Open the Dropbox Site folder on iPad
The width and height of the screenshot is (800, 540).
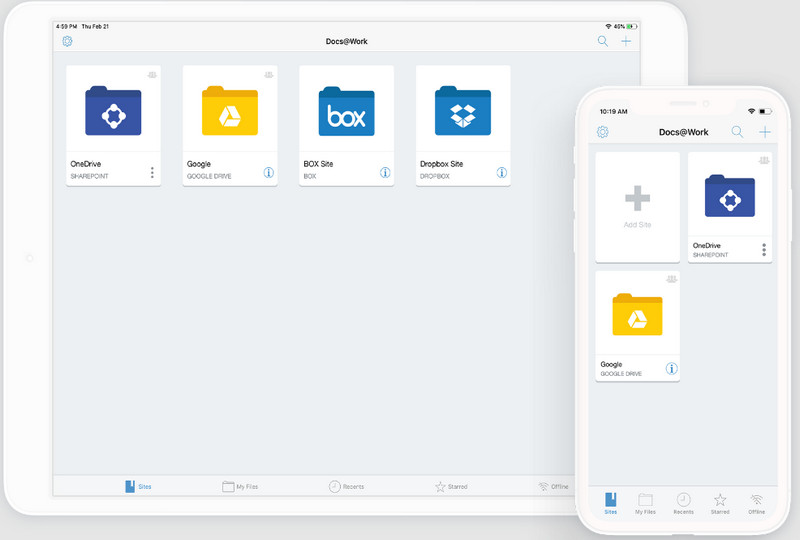[x=462, y=110]
